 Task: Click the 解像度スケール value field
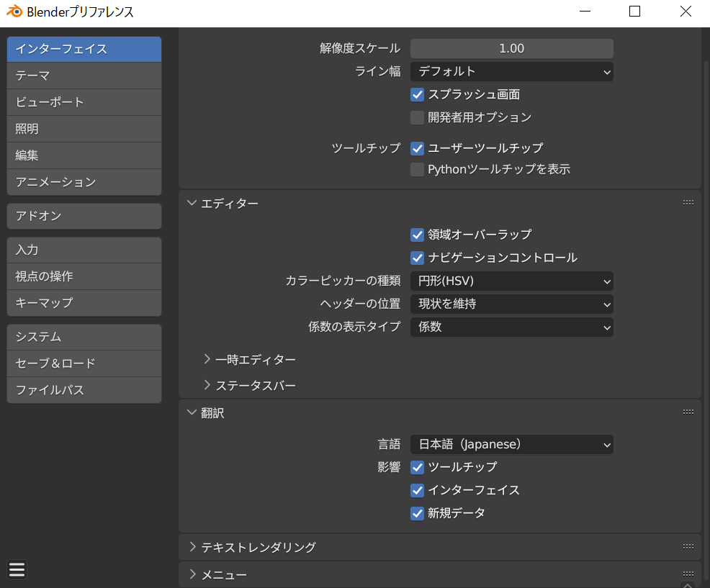pyautogui.click(x=511, y=48)
